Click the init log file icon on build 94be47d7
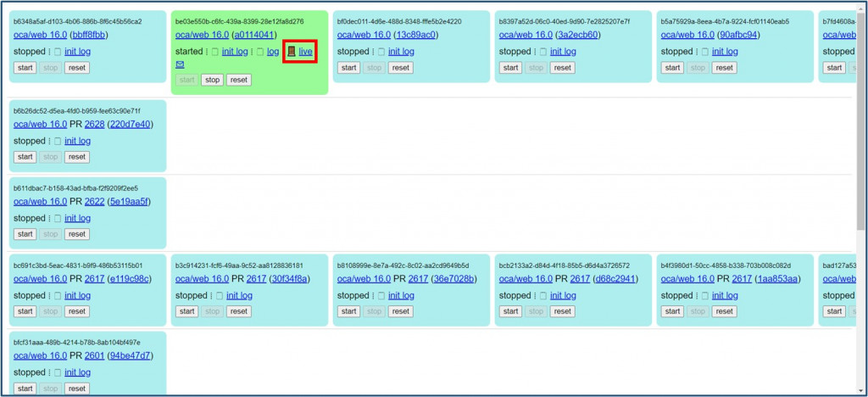This screenshot has width=868, height=397. point(58,372)
